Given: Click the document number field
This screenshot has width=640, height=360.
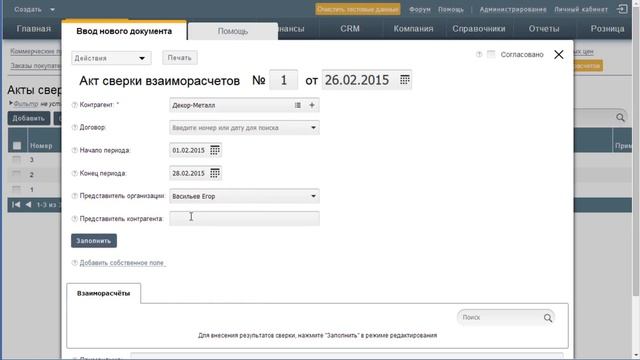Looking at the screenshot, I should click(284, 80).
